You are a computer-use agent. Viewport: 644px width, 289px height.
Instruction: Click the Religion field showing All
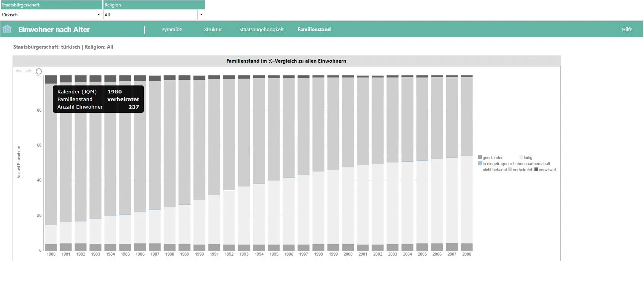coord(150,15)
